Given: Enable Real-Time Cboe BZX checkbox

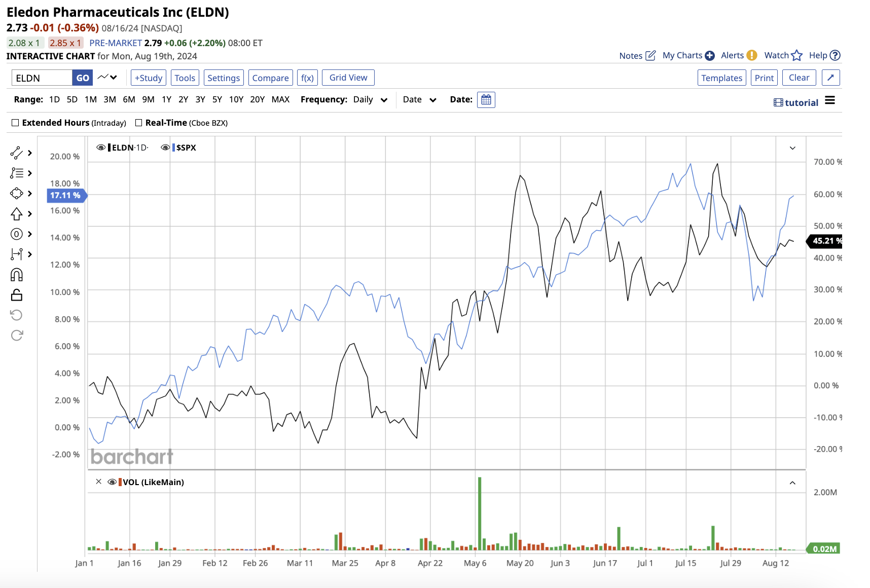Looking at the screenshot, I should (138, 123).
